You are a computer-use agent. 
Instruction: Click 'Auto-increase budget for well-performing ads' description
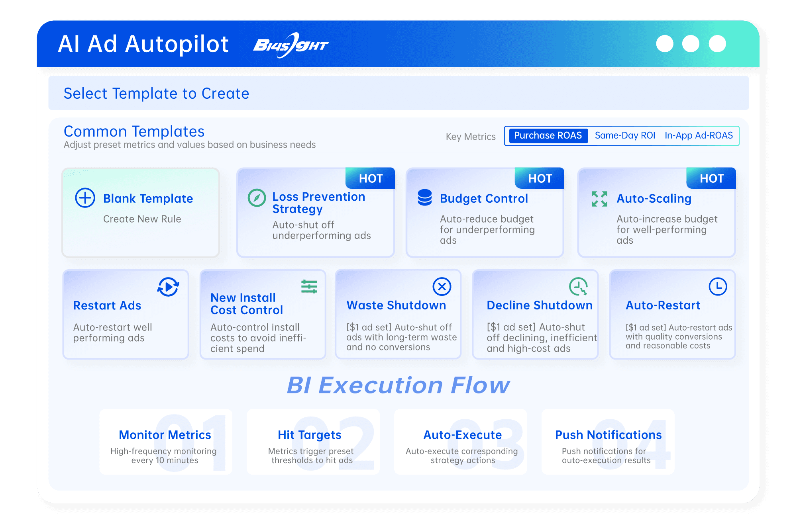[667, 230]
